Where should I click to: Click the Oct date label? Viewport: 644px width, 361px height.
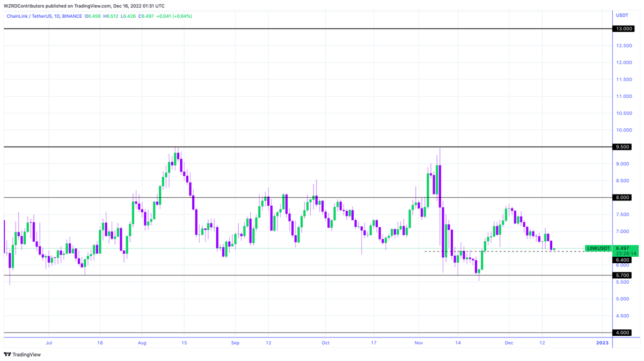[325, 342]
